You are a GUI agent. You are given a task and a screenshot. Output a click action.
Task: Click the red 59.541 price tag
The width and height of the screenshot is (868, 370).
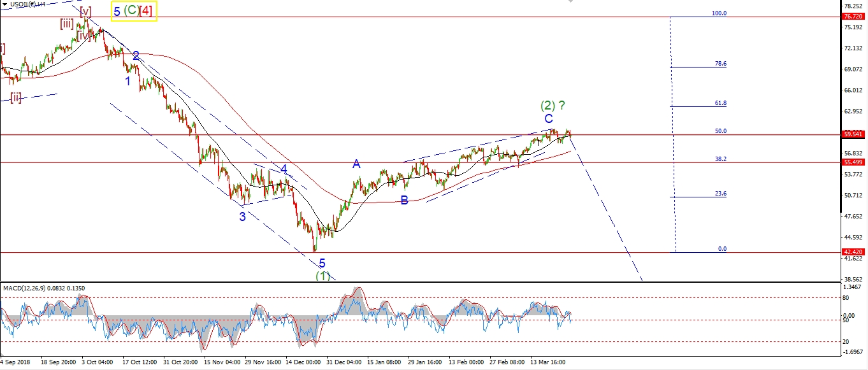point(853,134)
